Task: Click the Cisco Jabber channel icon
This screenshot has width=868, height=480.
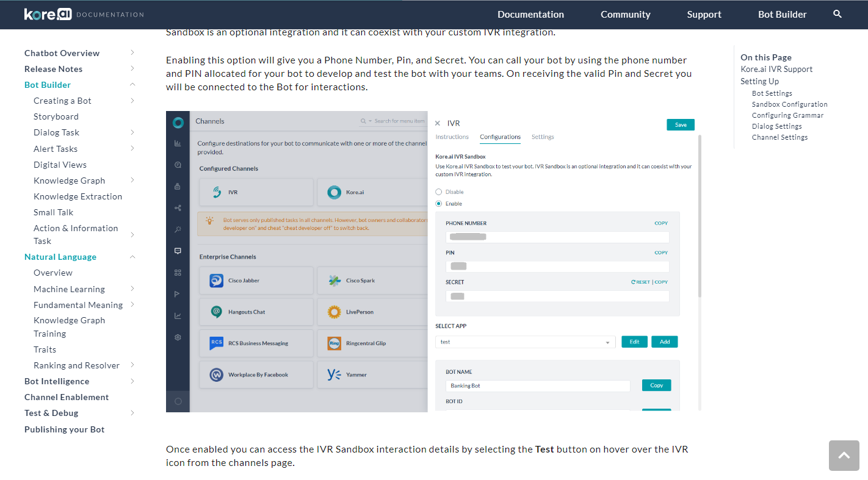Action: 216,281
